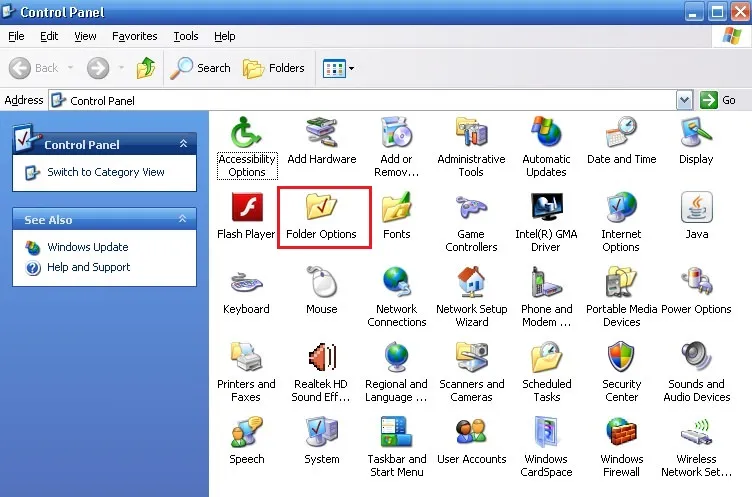The image size is (752, 497).
Task: Toggle the Folders pane button
Action: point(273,68)
